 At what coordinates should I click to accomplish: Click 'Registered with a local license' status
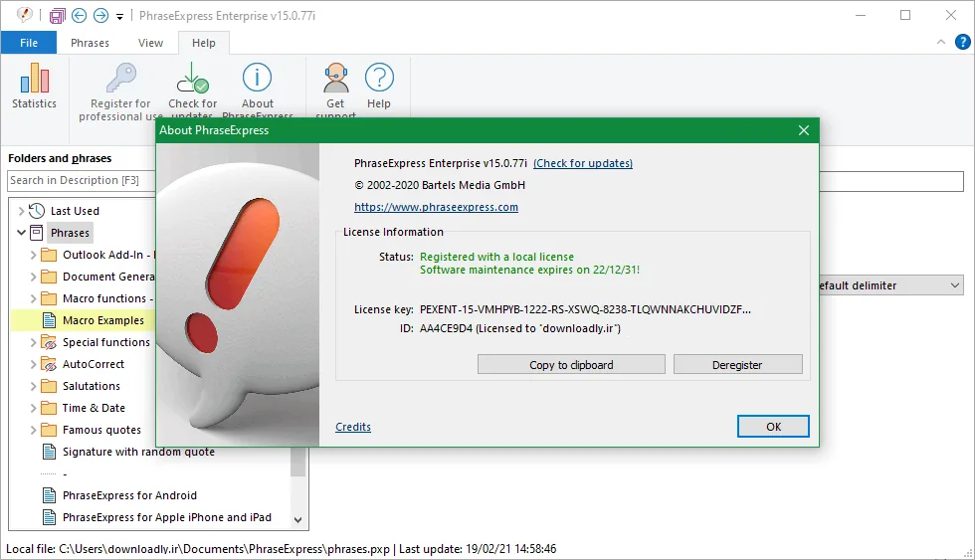496,257
